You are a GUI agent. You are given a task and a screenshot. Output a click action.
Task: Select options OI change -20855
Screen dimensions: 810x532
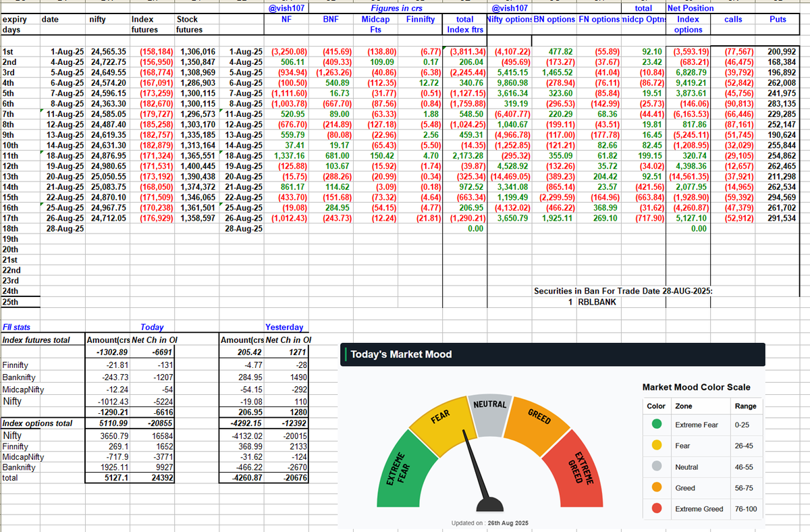tap(160, 423)
